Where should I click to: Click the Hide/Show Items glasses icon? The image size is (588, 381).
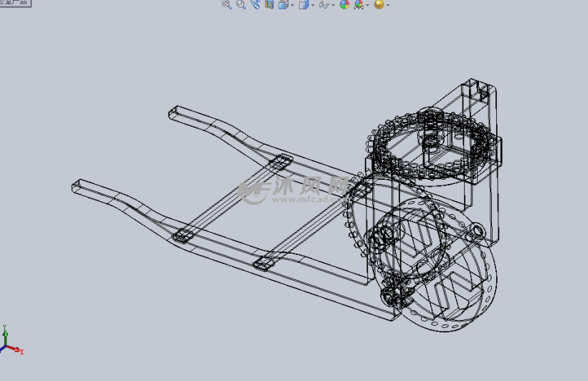pyautogui.click(x=323, y=4)
